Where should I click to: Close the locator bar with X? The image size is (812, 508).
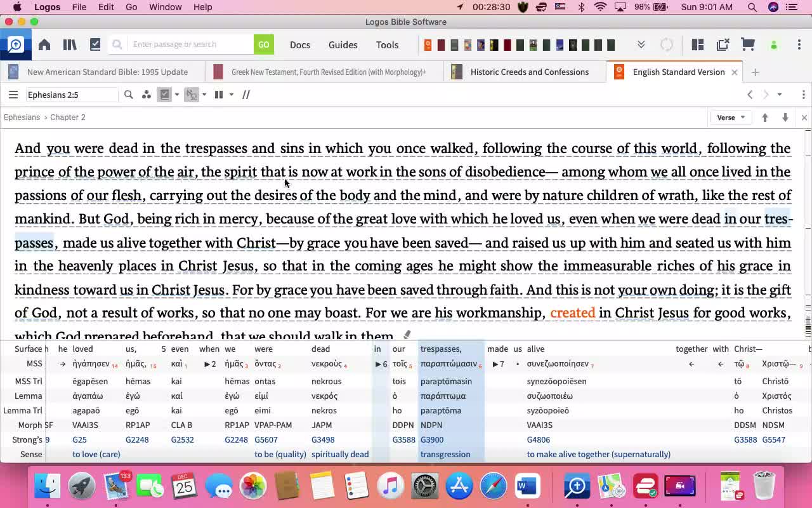tap(804, 117)
